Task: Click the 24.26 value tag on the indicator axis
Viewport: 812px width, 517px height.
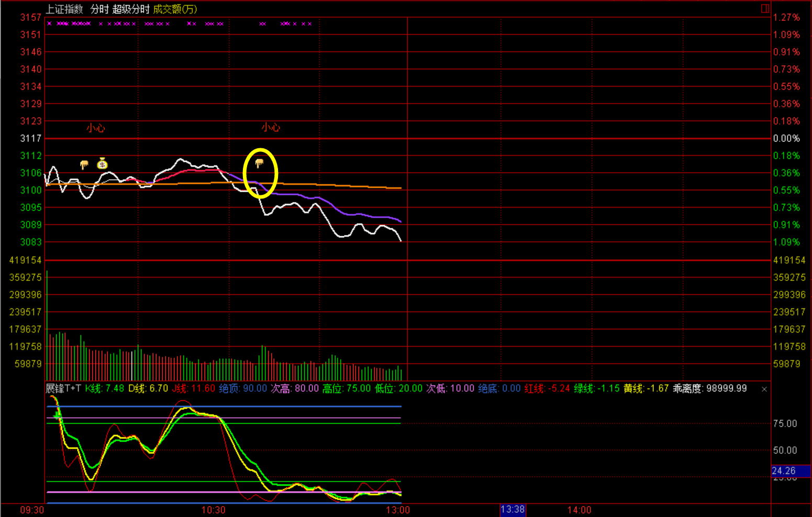Action: pyautogui.click(x=791, y=471)
